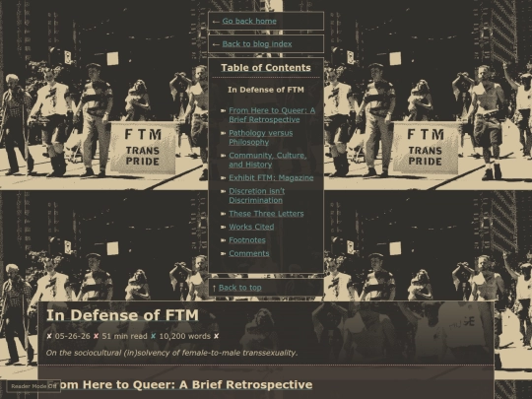Click the white cross icon after '10,200 words'
This screenshot has width=532, height=399.
click(x=216, y=336)
